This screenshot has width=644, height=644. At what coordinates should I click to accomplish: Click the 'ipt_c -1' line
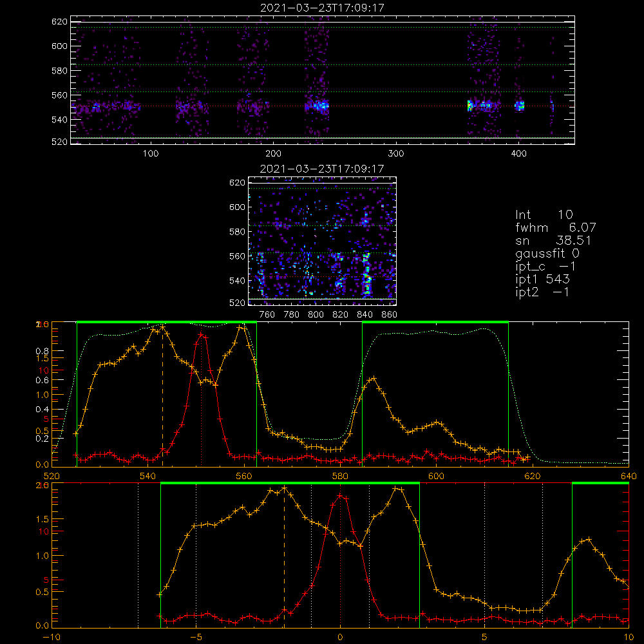coord(546,267)
